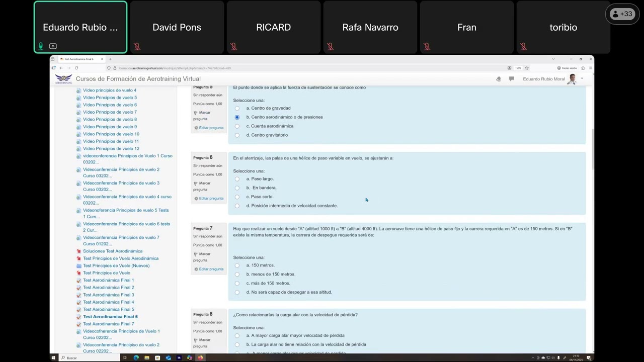Open Test Aerodinámica Final 7 quiz
Screen dimensions: 644x362
click(x=109, y=324)
